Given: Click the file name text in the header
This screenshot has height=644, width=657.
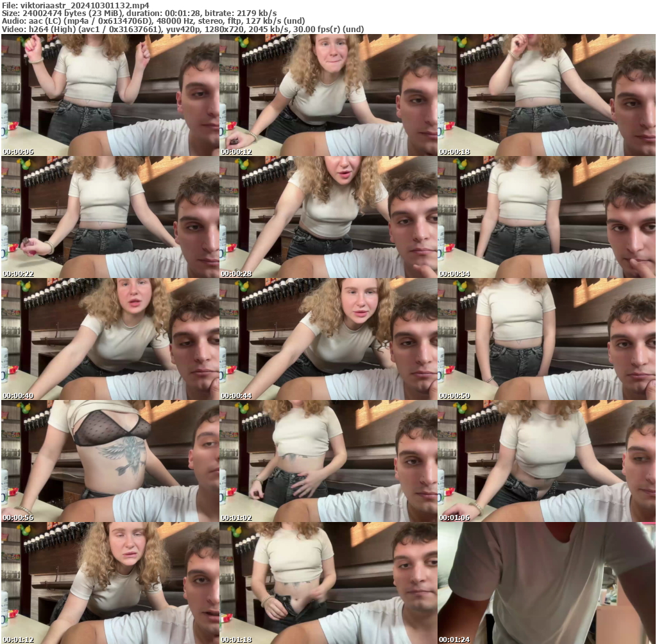Looking at the screenshot, I should pyautogui.click(x=76, y=4).
